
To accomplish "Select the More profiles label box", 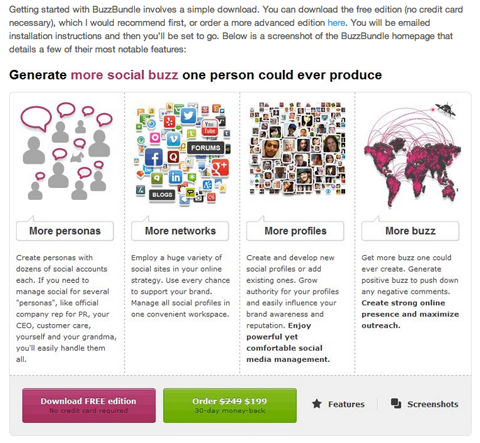I will coord(295,231).
